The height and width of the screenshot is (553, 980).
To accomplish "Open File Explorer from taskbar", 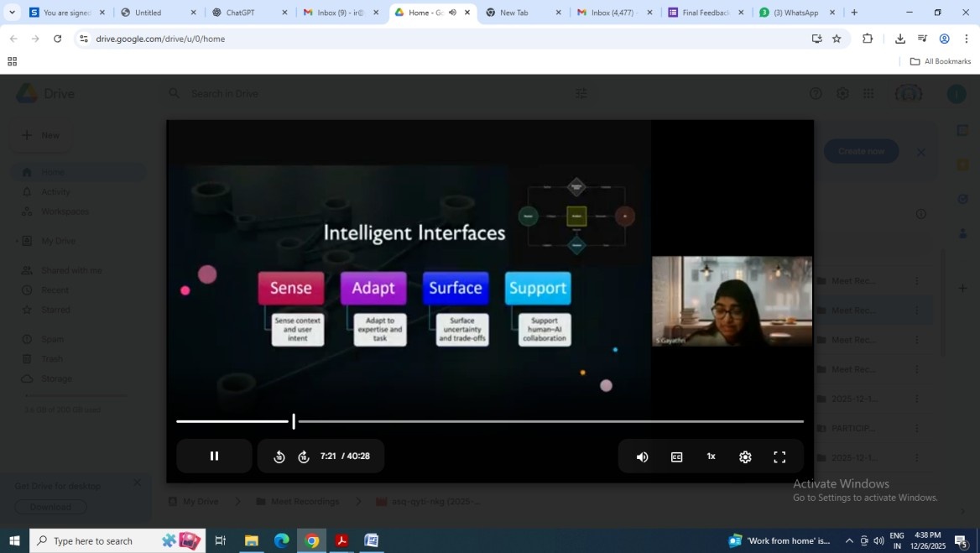I will pos(251,541).
